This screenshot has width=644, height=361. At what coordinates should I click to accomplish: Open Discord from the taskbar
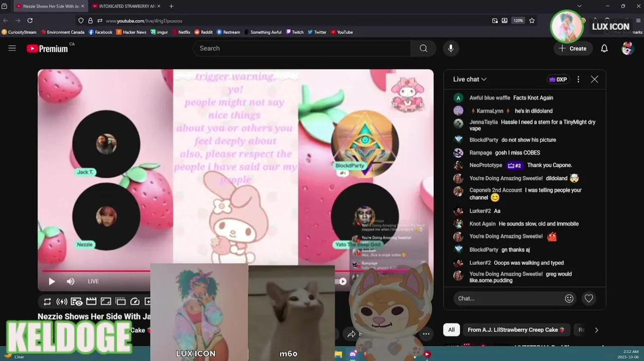point(353,354)
